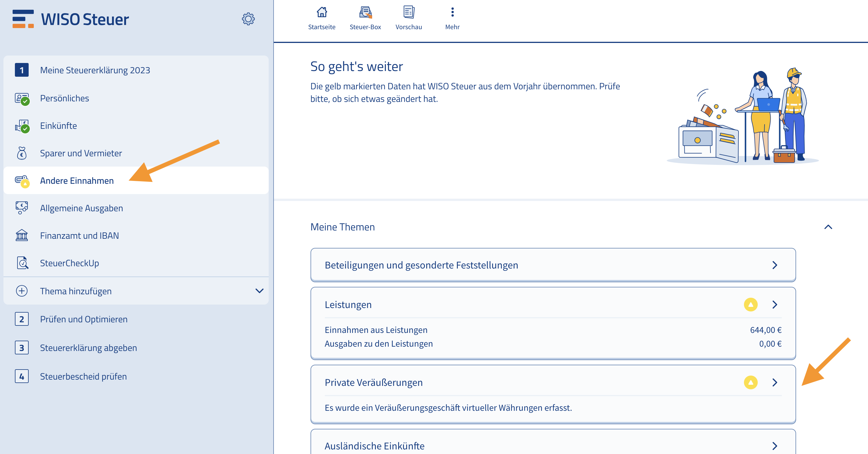Go to Einkünfte section

(x=136, y=126)
